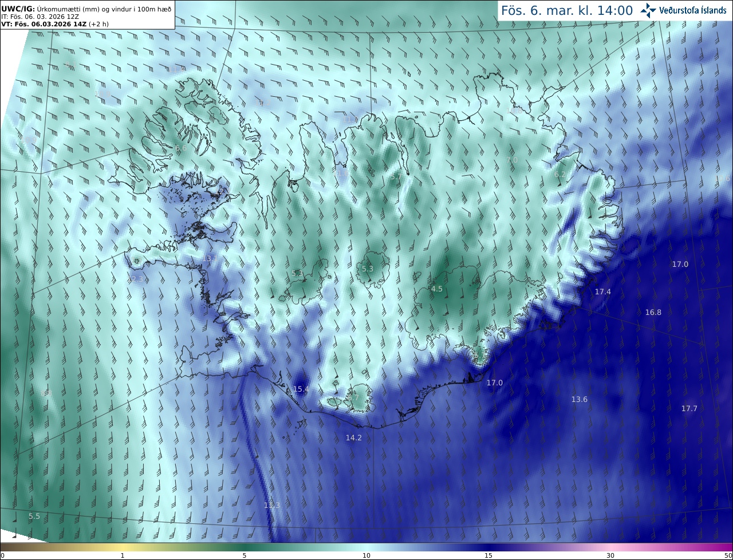Screen dimensions: 733x560
Task: Click the 5.5 value in the lower left corner
Action: pyautogui.click(x=34, y=516)
